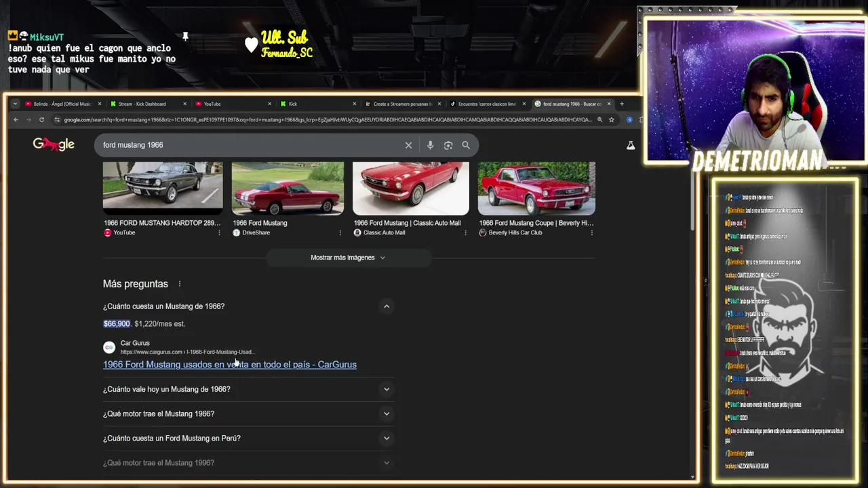The image size is (868, 488).
Task: Close the Belinda - Ángel tab
Action: (100, 104)
